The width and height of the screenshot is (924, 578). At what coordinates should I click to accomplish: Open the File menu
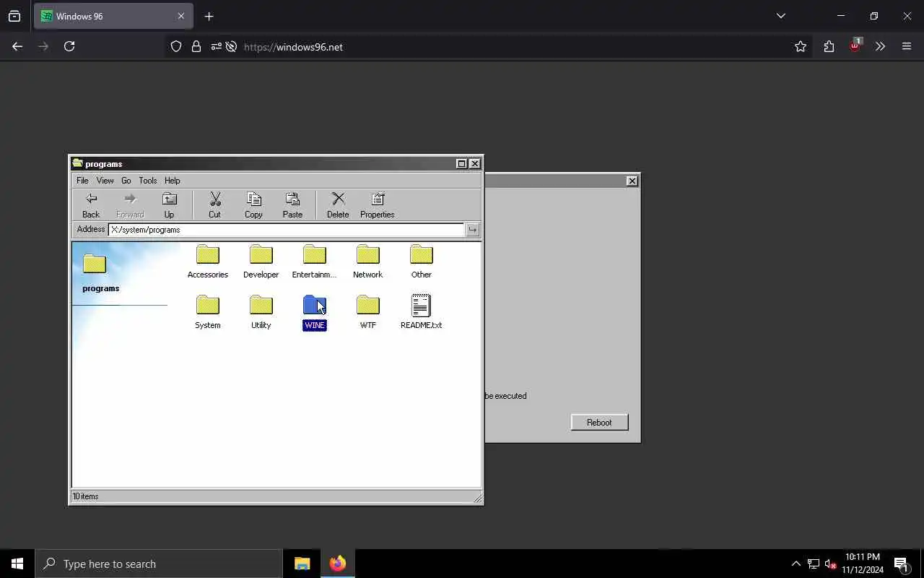tap(82, 181)
